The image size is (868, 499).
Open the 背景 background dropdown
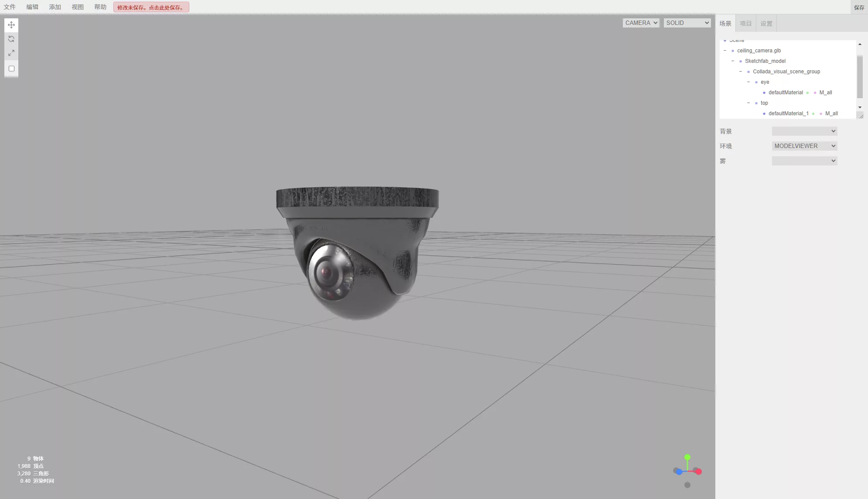804,131
